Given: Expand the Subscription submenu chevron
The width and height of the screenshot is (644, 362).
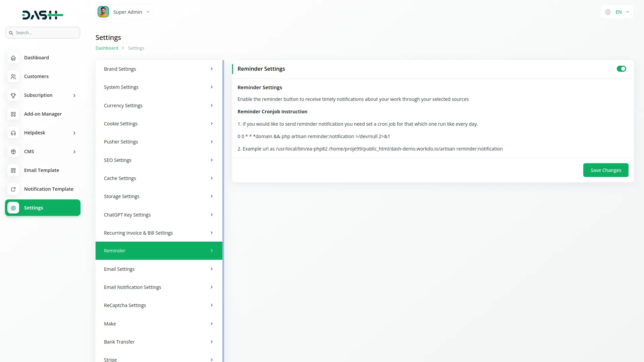Looking at the screenshot, I should click(x=74, y=96).
